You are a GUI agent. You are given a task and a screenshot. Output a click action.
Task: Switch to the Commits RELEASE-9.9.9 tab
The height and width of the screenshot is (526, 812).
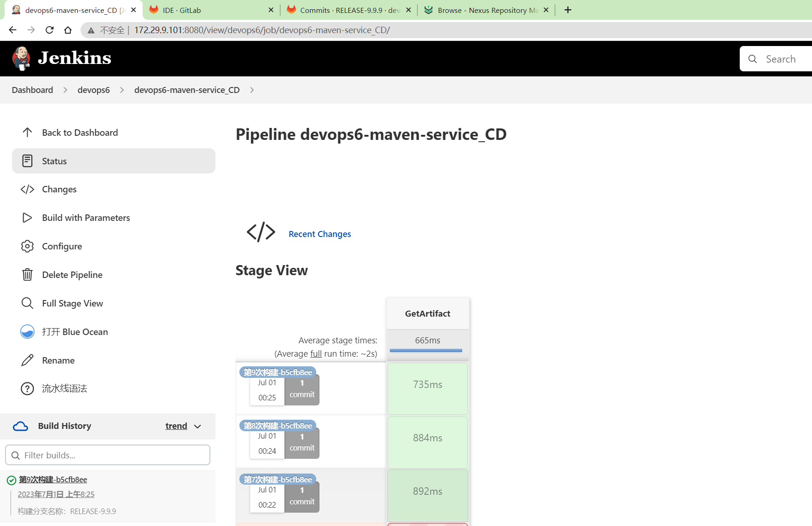pos(349,10)
